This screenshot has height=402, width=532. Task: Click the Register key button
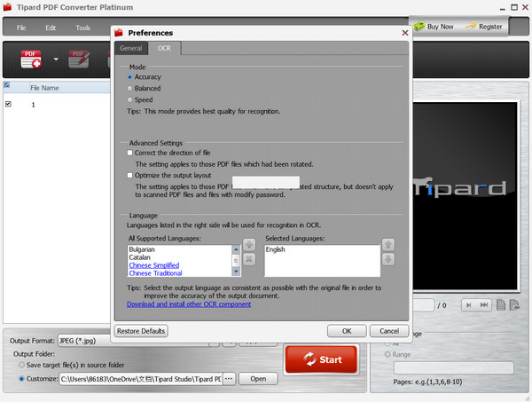pos(483,27)
